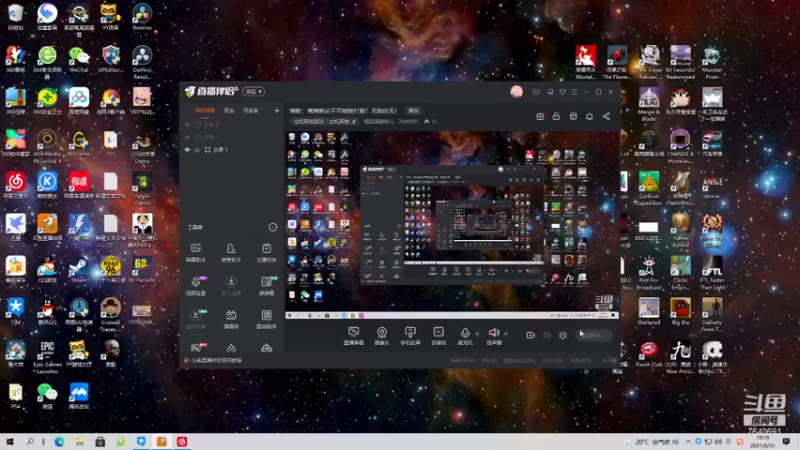Switch mode using the pill beside the logo
This screenshot has height=450, width=800.
[254, 91]
